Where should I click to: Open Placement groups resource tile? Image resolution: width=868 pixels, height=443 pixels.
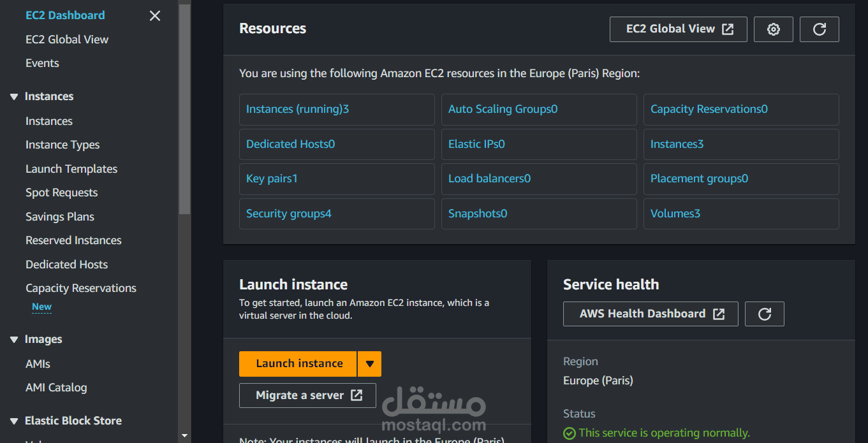click(741, 179)
